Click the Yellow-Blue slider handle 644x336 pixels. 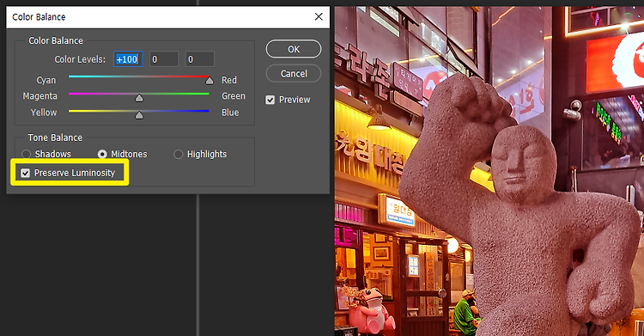[x=139, y=115]
